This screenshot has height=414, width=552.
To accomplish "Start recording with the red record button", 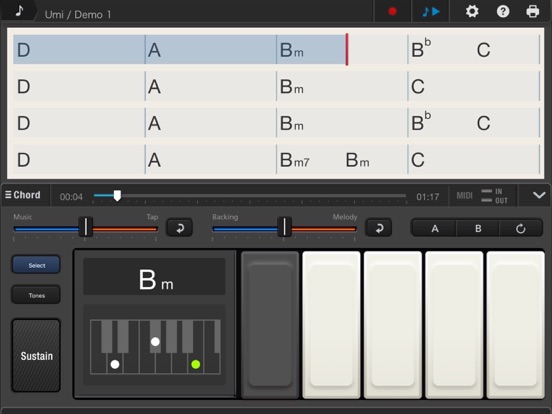I will click(x=392, y=12).
